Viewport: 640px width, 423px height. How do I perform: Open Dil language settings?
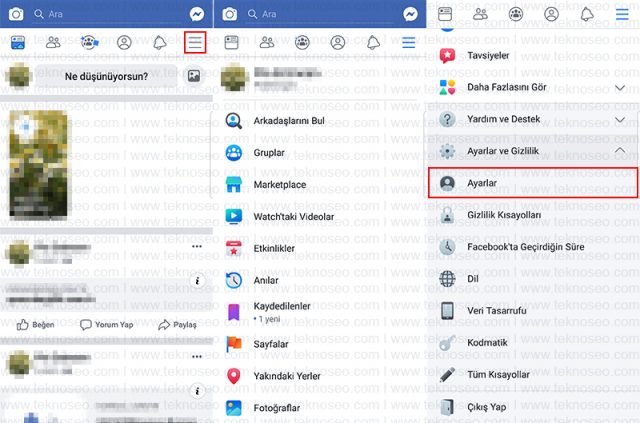533,278
